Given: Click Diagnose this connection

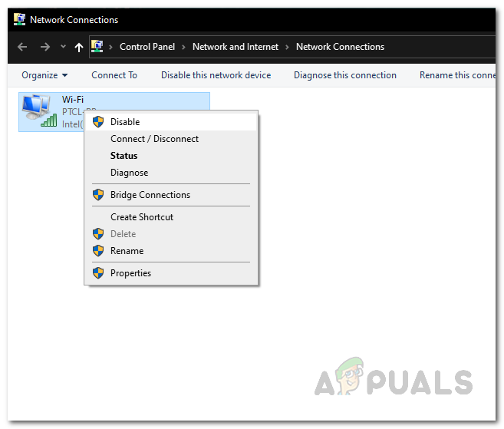Looking at the screenshot, I should point(345,75).
